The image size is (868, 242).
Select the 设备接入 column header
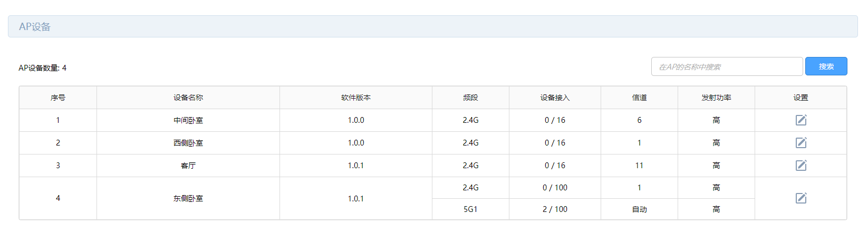click(555, 98)
